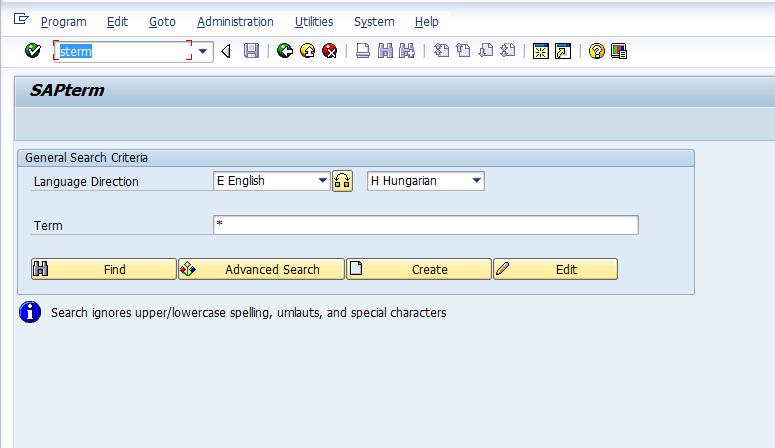Open the System menu

click(x=374, y=22)
